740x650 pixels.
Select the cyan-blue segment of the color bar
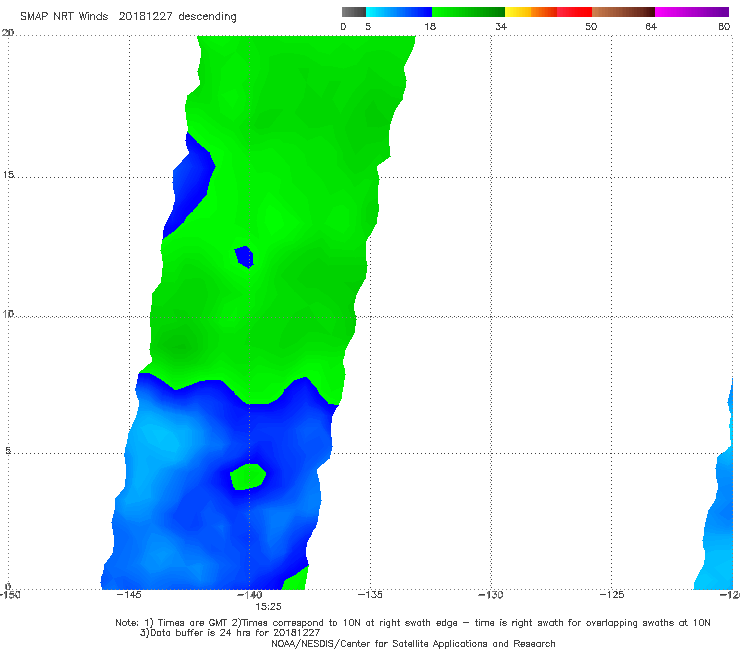coord(399,12)
